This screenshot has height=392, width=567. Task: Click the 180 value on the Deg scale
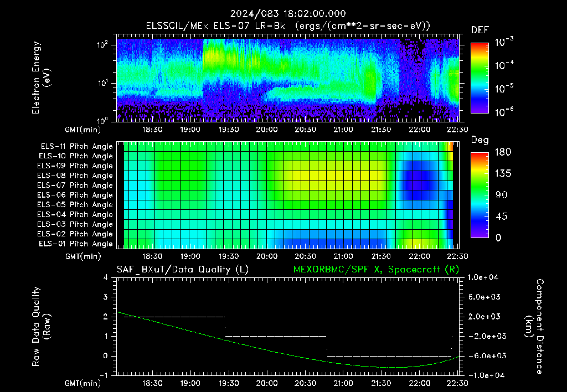[503, 152]
